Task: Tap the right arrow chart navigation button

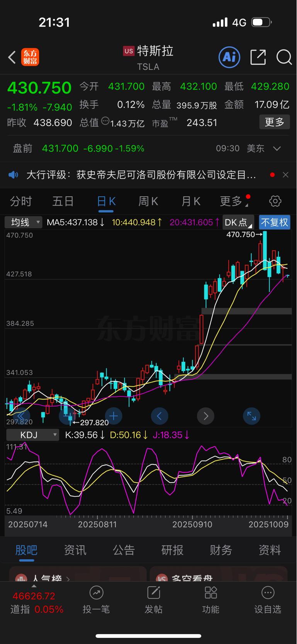Action: tap(205, 416)
